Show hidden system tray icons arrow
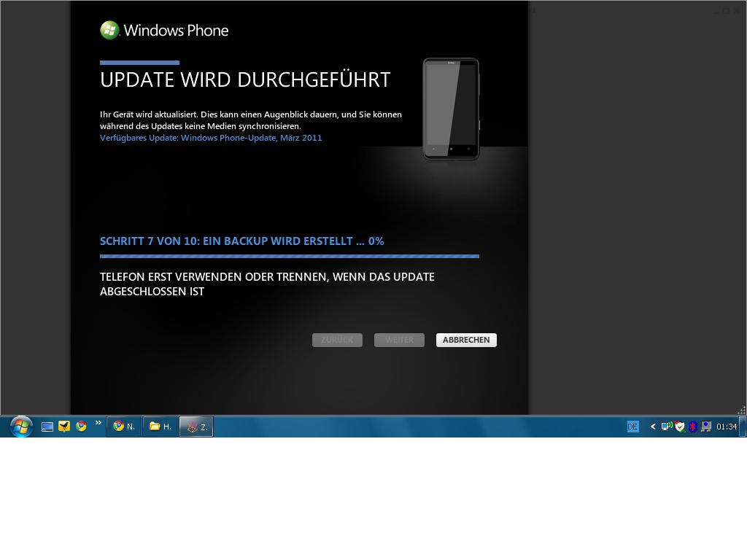Image resolution: width=747 pixels, height=560 pixels. click(x=653, y=427)
